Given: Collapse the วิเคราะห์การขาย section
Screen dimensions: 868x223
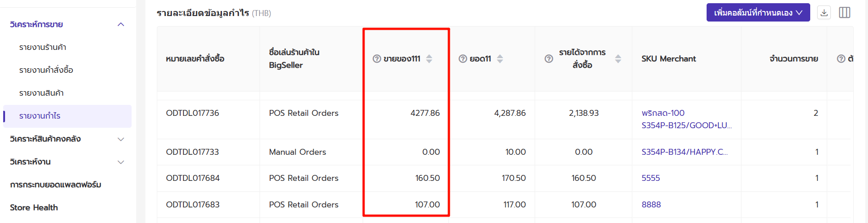Looking at the screenshot, I should tap(121, 24).
